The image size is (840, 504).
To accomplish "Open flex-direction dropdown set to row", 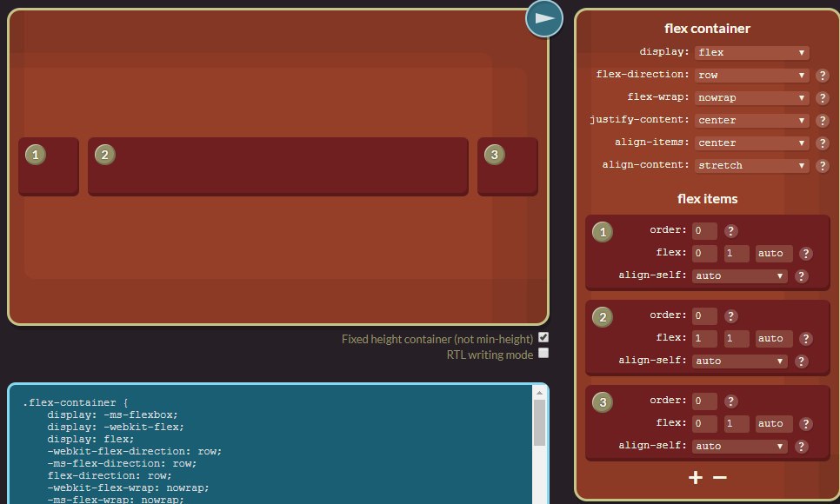I will pyautogui.click(x=751, y=75).
